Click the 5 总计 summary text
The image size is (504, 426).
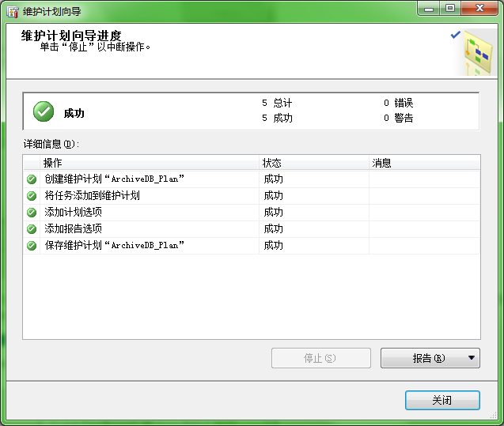[x=277, y=103]
